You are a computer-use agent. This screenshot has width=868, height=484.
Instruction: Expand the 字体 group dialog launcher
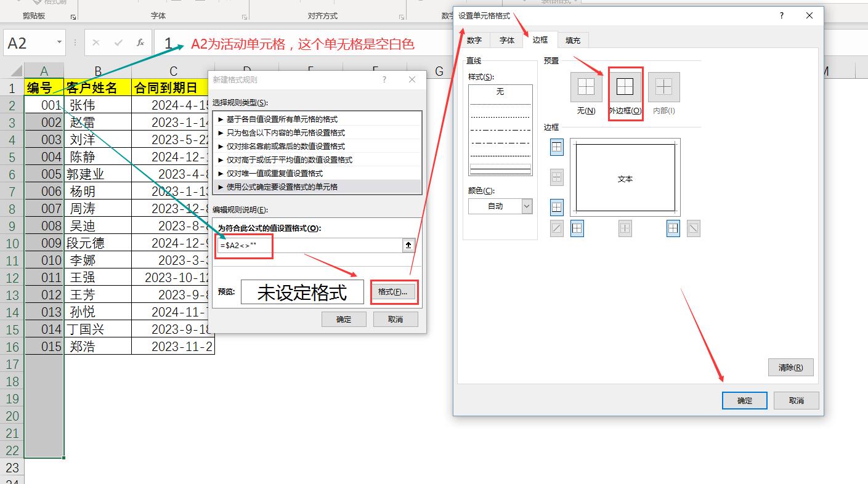click(x=245, y=17)
